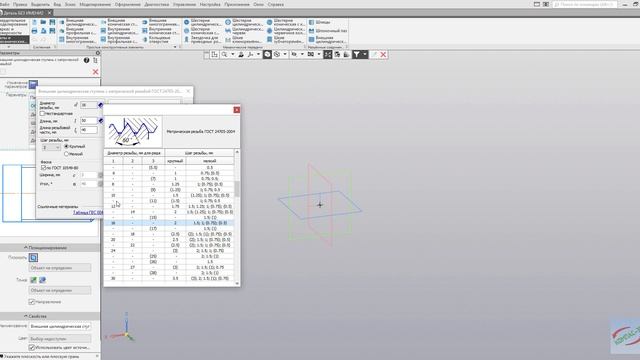Enable the Нестандартная checkbox
The height and width of the screenshot is (360, 640).
42,113
